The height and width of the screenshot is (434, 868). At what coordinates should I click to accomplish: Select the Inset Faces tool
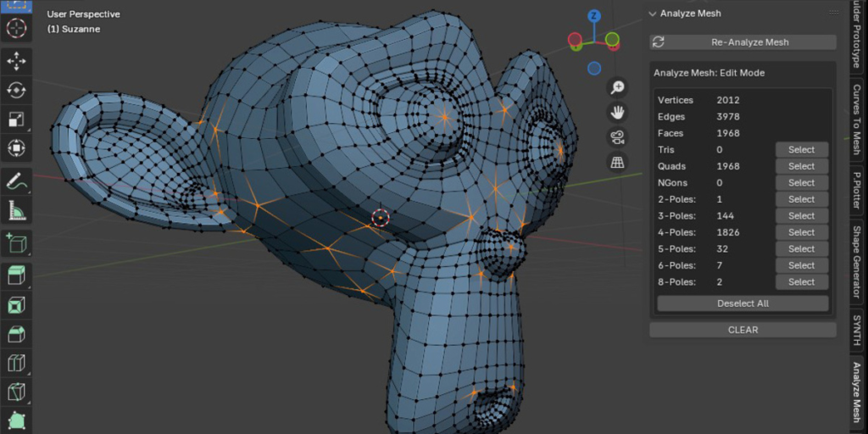click(16, 305)
